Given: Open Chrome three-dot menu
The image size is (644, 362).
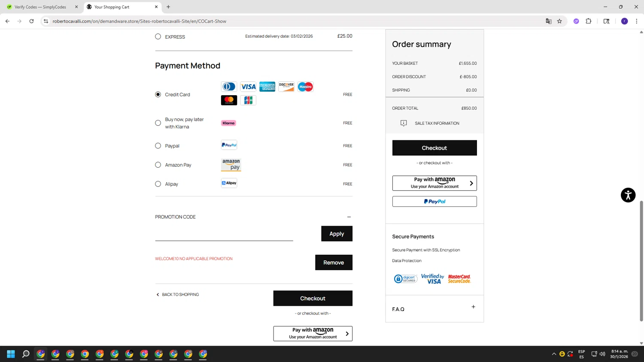Looking at the screenshot, I should [637, 21].
